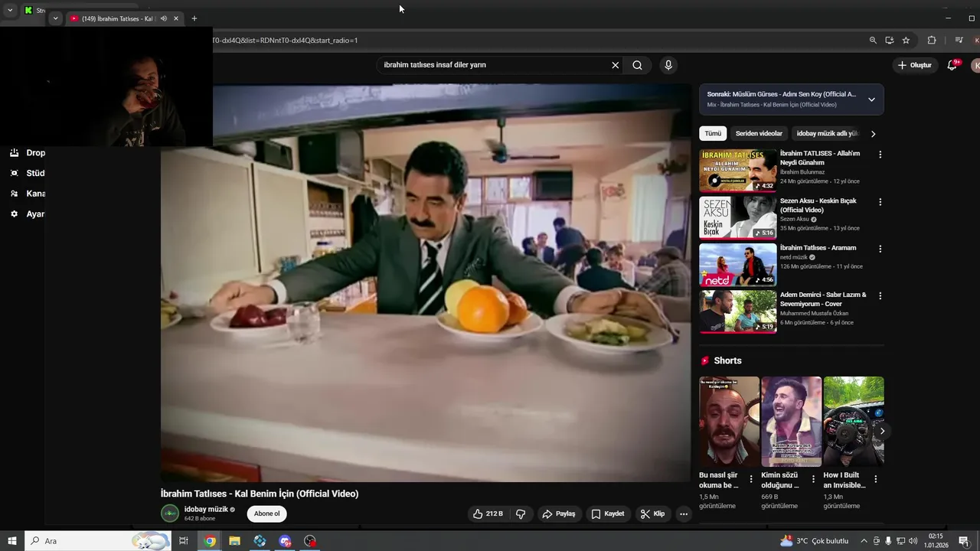980x551 pixels.
Task: Open options for Allah'ım Neydi Günahım video
Action: coord(880,155)
